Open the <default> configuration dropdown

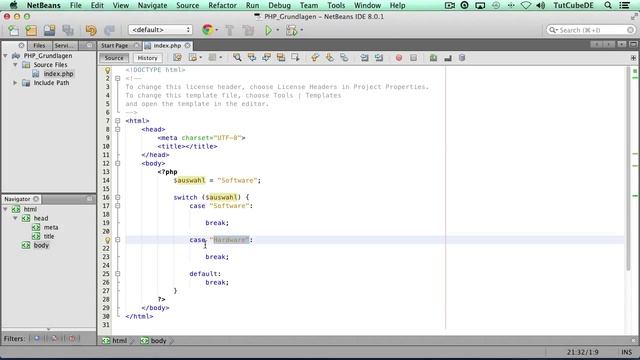(x=160, y=30)
